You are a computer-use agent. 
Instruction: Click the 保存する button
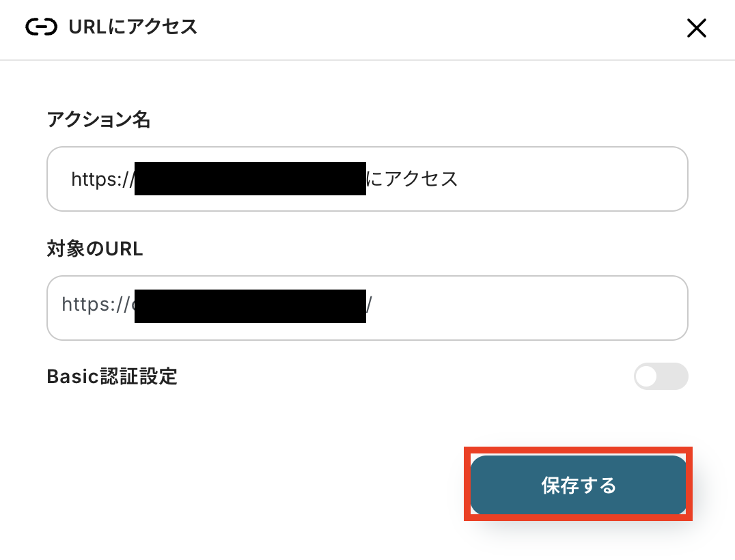click(x=578, y=485)
